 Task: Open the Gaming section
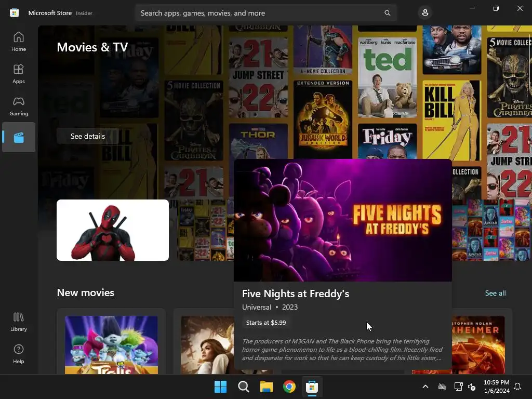pyautogui.click(x=19, y=106)
